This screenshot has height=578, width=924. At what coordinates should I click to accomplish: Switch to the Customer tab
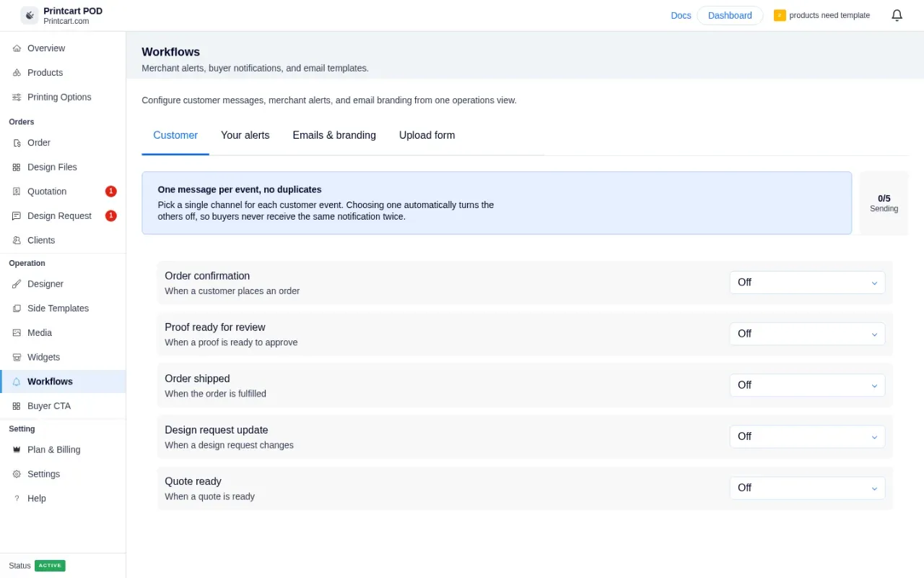(175, 135)
